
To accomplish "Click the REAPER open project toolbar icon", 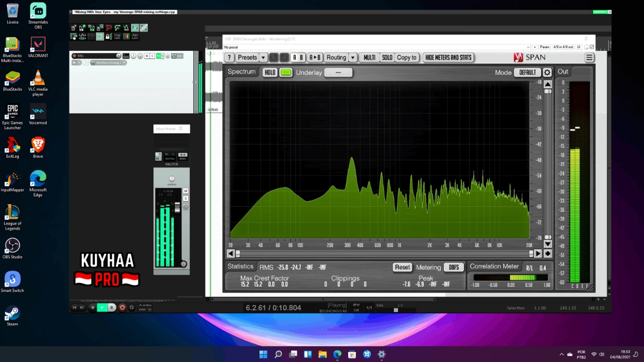I will click(82, 28).
